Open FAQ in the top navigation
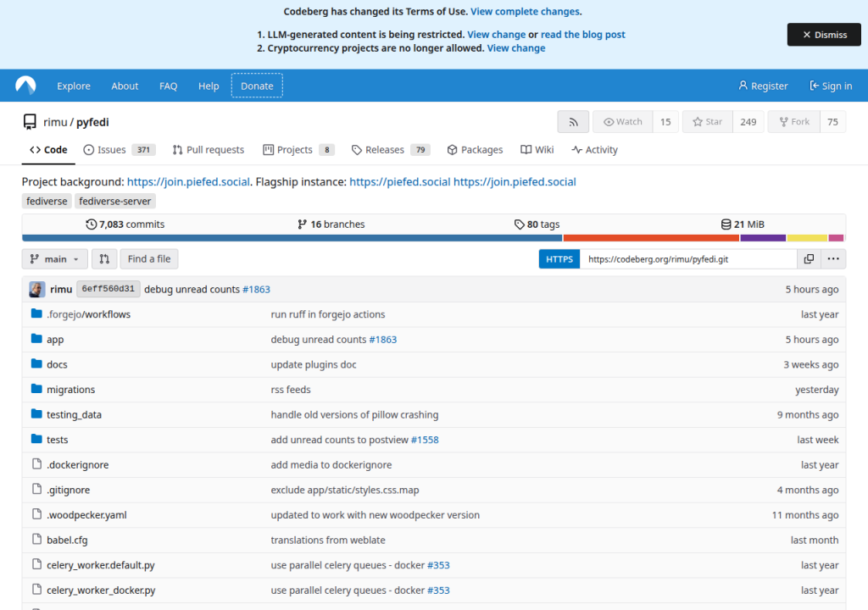868x610 pixels. tap(169, 86)
